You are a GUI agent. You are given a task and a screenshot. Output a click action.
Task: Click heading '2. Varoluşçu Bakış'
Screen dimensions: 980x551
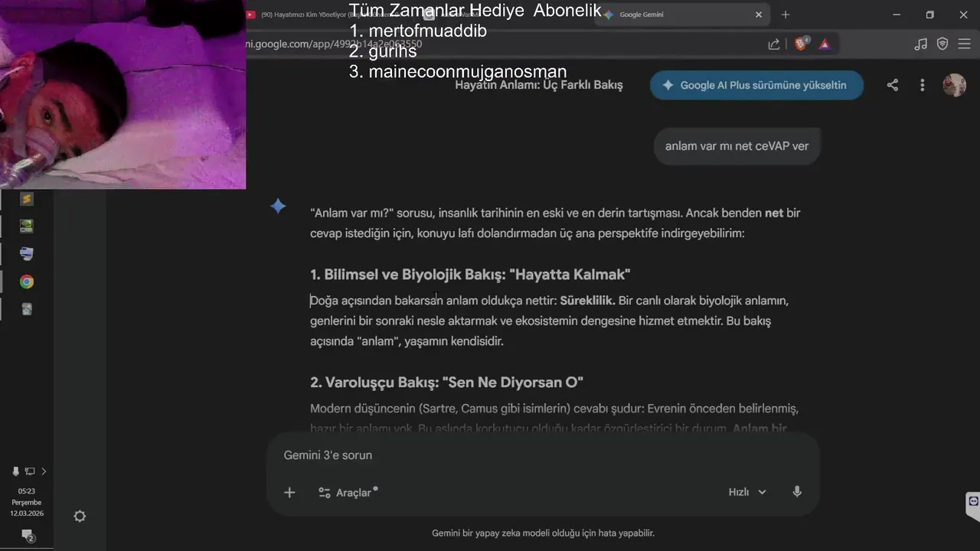pyautogui.click(x=446, y=382)
